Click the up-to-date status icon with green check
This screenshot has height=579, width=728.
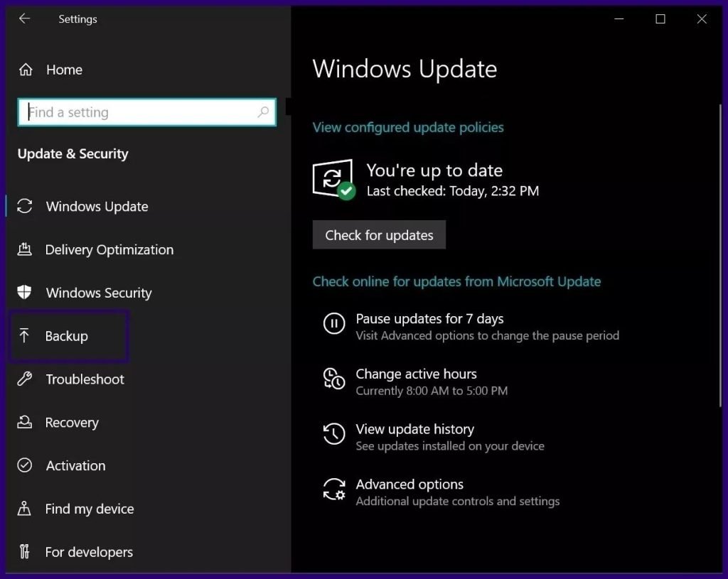[334, 180]
